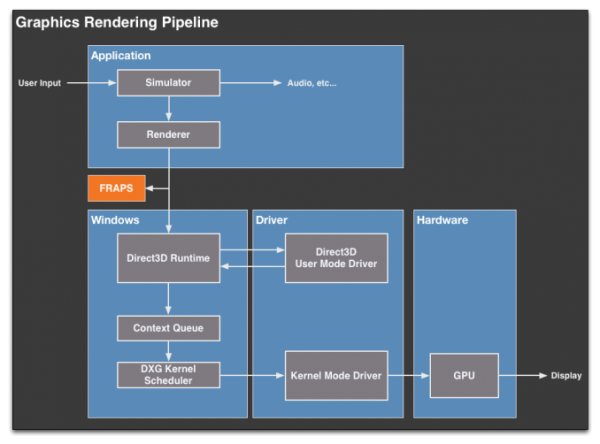Select the Hardware panel heading
The height and width of the screenshot is (444, 600).
(442, 220)
